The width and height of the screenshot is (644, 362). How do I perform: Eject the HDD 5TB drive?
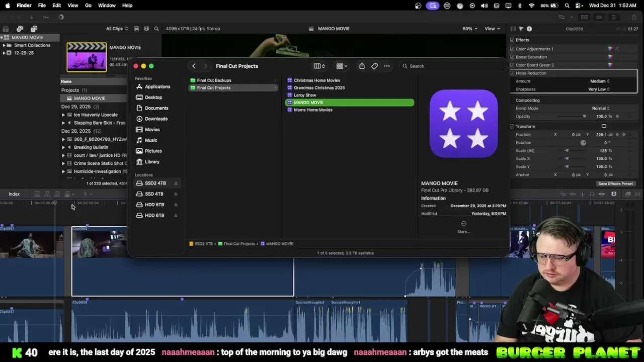coord(176,205)
